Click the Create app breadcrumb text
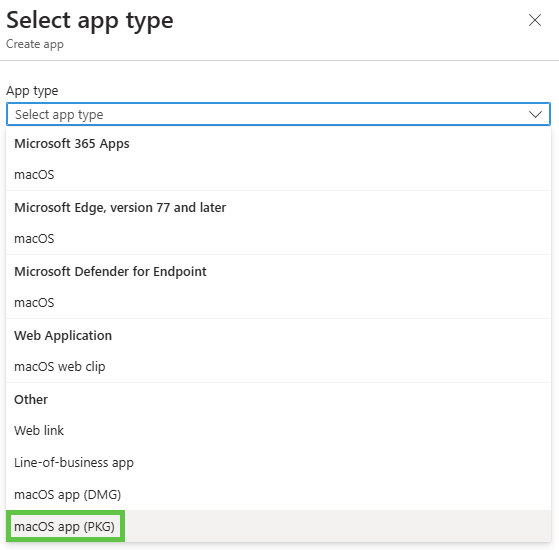 click(35, 44)
